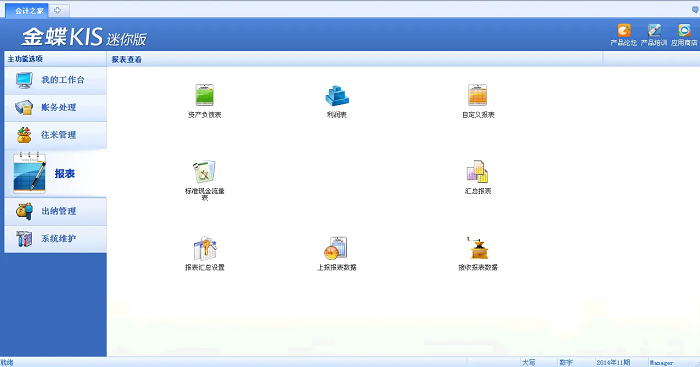
Task: Select 出纳管理 menu label
Action: [58, 211]
